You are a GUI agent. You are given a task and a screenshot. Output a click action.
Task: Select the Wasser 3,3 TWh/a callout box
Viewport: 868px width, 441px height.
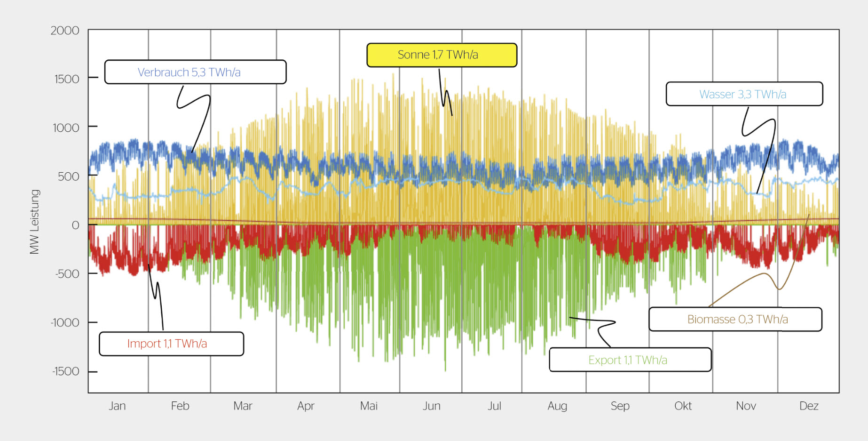[x=744, y=94]
